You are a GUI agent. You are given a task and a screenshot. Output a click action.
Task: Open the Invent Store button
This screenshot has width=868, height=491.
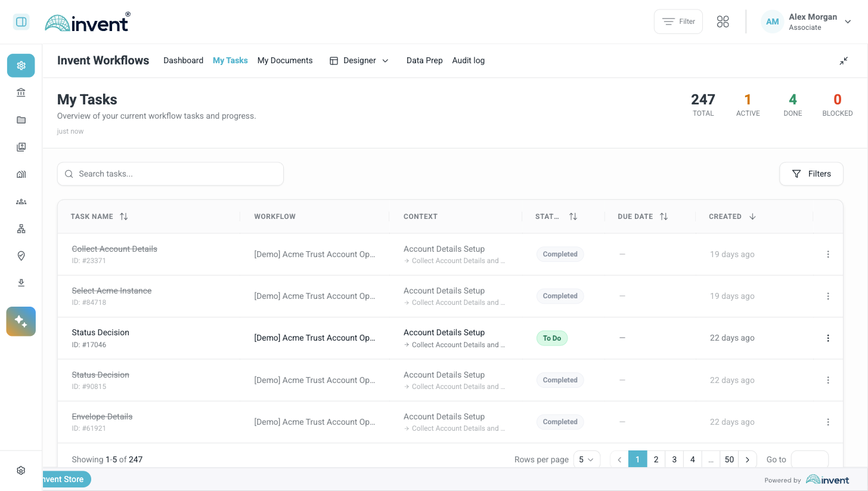pos(66,479)
